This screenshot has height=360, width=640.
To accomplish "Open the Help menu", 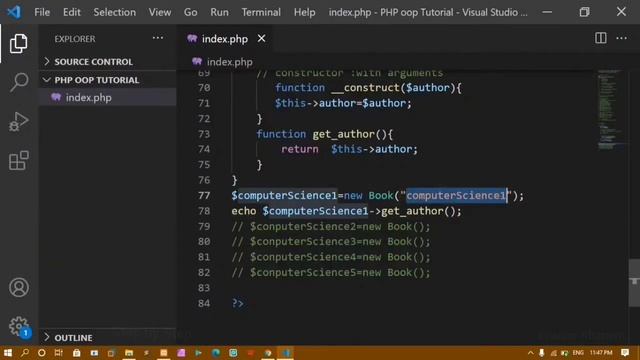I will (x=304, y=12).
